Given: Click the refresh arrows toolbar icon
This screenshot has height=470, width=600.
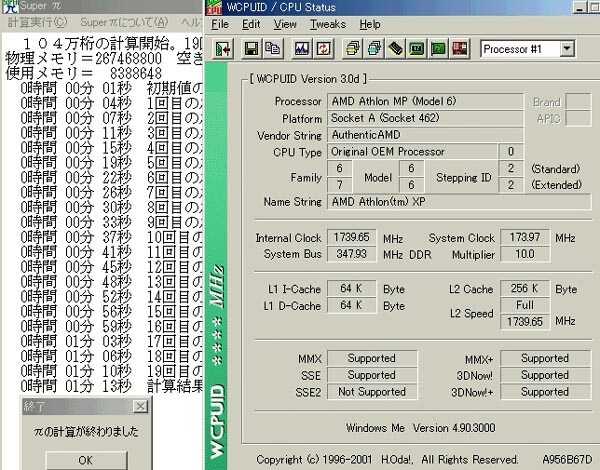Looking at the screenshot, I should point(323,49).
